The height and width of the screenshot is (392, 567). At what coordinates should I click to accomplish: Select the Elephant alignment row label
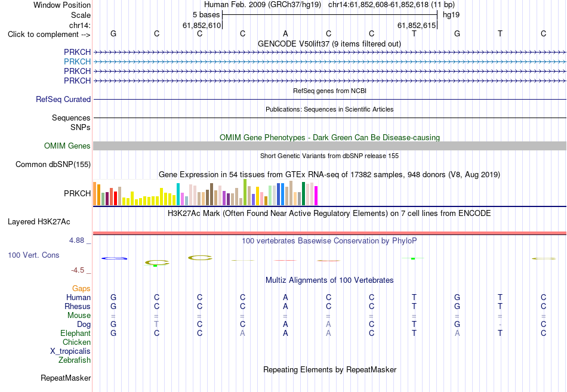[x=75, y=333]
